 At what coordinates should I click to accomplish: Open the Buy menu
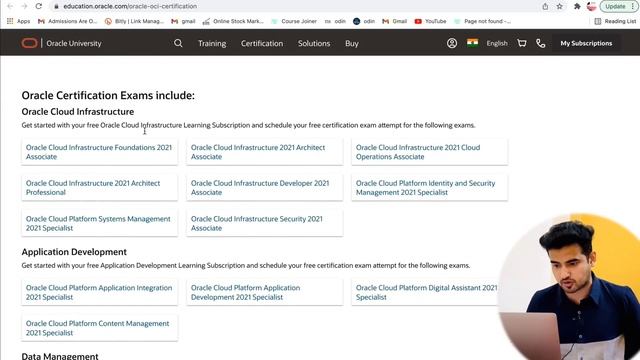click(351, 43)
